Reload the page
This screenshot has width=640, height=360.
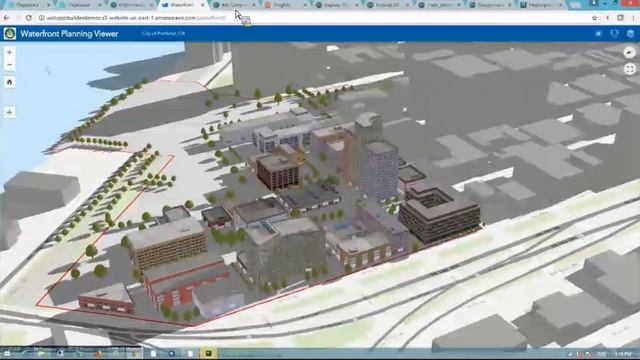(x=28, y=18)
